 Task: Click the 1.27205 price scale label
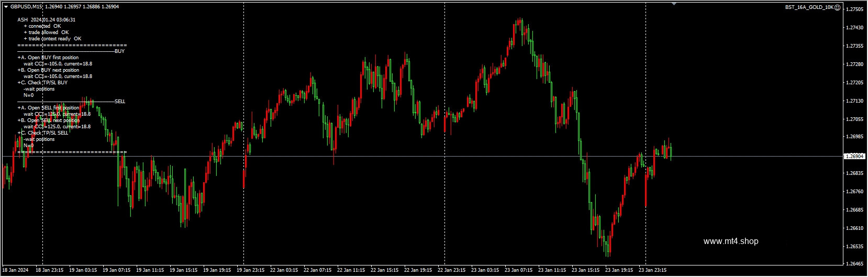pos(854,83)
